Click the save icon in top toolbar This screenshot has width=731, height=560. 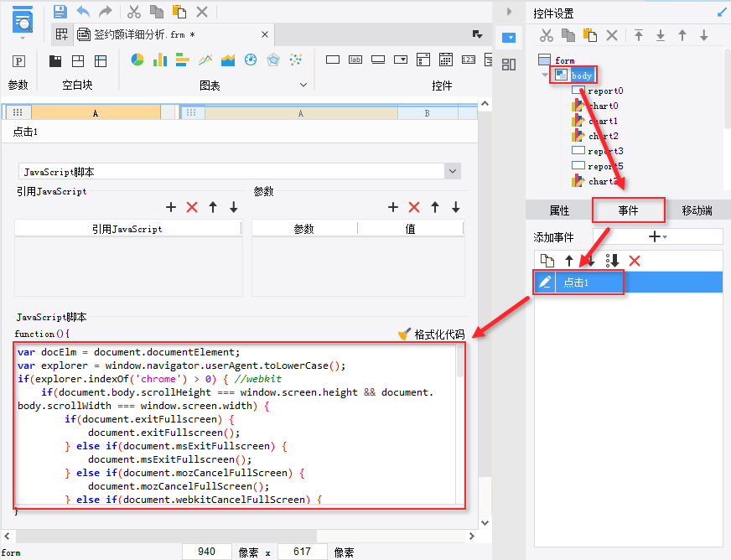tap(60, 12)
